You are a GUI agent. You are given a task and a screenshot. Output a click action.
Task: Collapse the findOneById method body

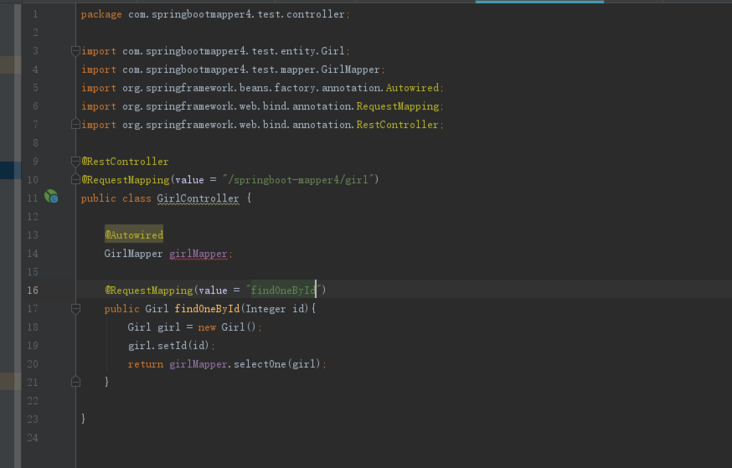click(75, 309)
